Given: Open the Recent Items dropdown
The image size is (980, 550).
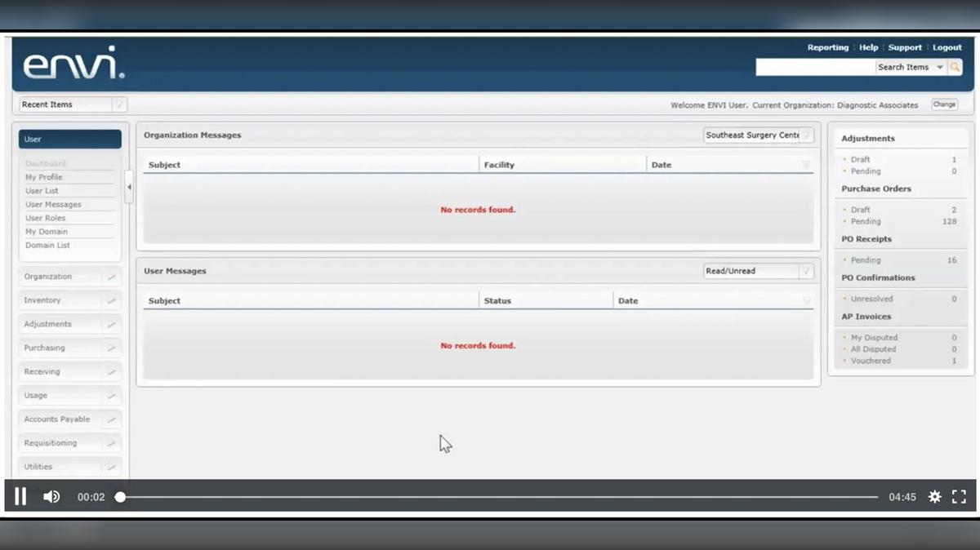Looking at the screenshot, I should [x=73, y=104].
